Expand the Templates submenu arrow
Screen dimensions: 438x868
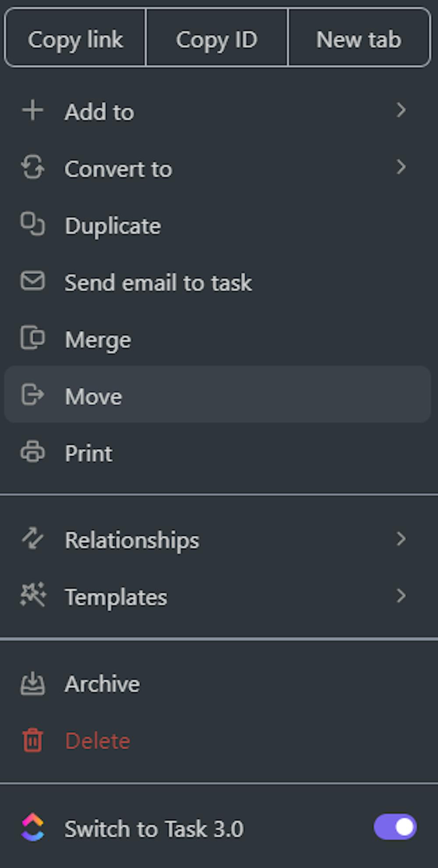401,596
